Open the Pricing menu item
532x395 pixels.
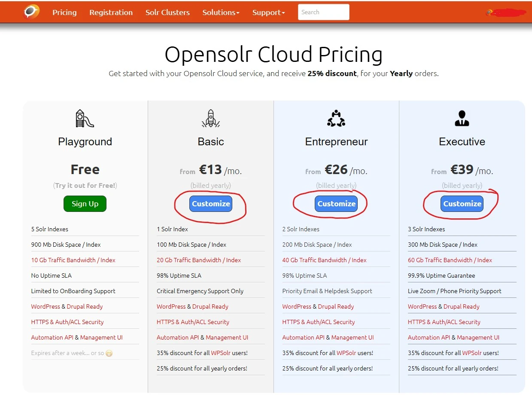(64, 12)
